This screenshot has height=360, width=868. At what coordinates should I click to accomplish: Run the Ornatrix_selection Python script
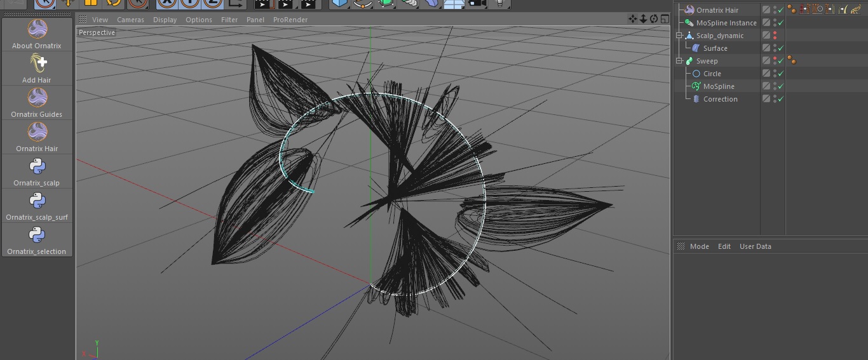click(37, 235)
